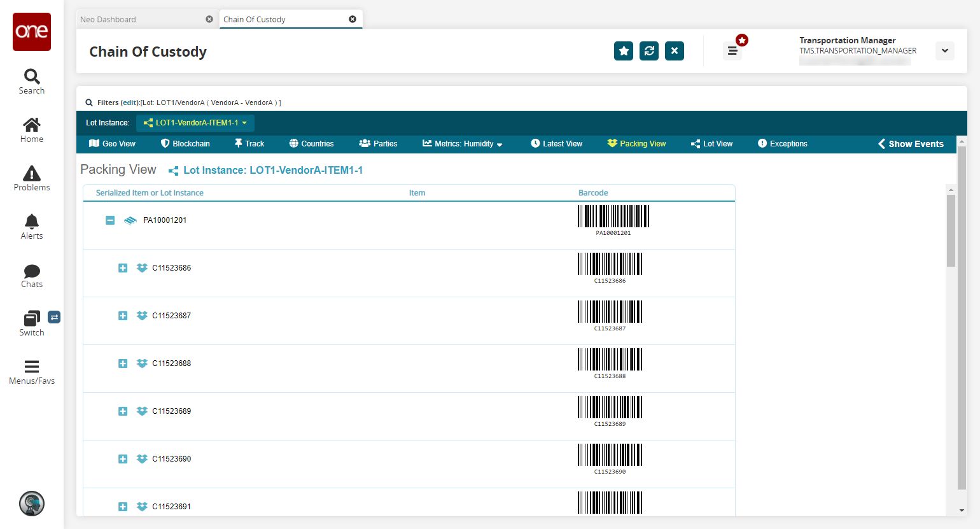Collapse the PA10001201 pallet row
Screen dimensions: 980x529
tap(110, 220)
